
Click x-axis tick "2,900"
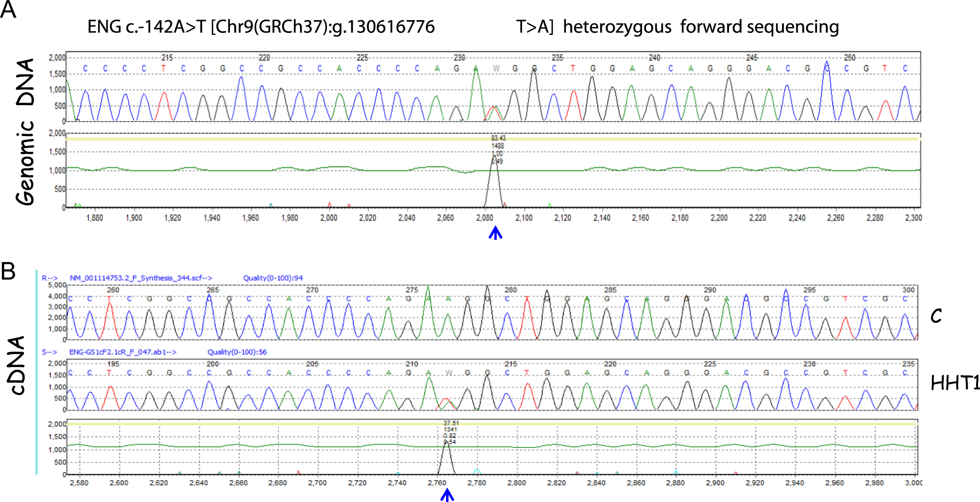coord(715,483)
